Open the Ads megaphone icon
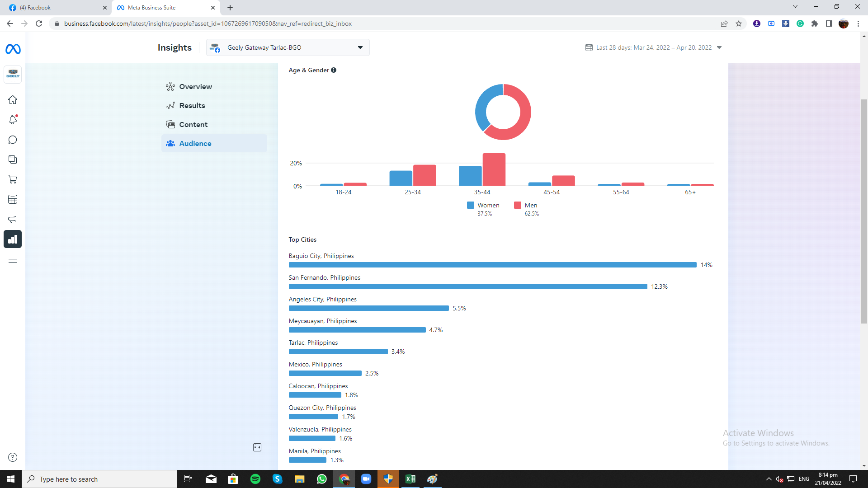 pos(13,219)
